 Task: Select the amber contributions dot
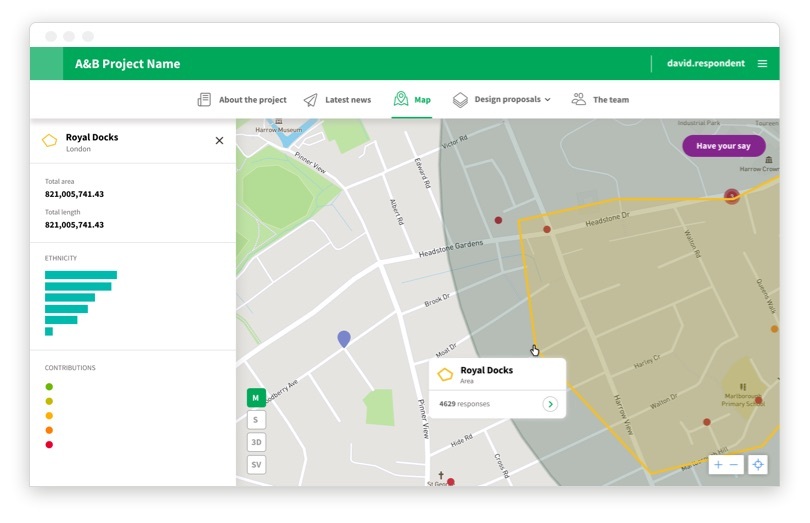[49, 416]
